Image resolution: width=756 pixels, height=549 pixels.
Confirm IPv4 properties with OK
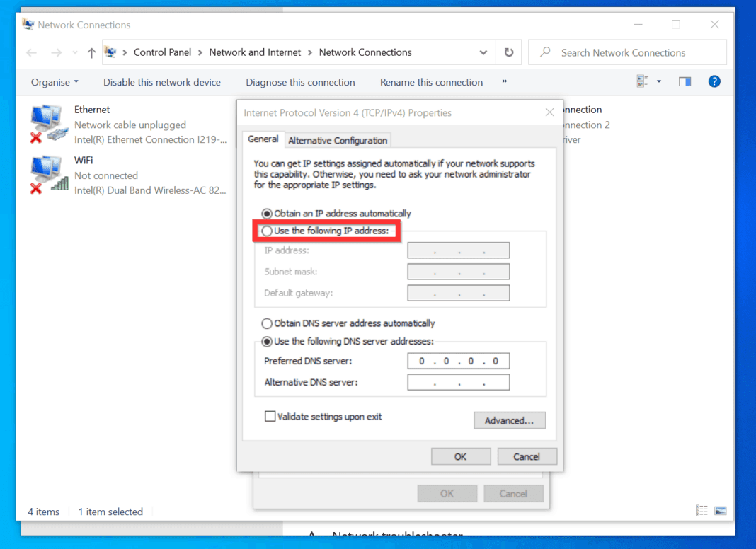(x=460, y=456)
